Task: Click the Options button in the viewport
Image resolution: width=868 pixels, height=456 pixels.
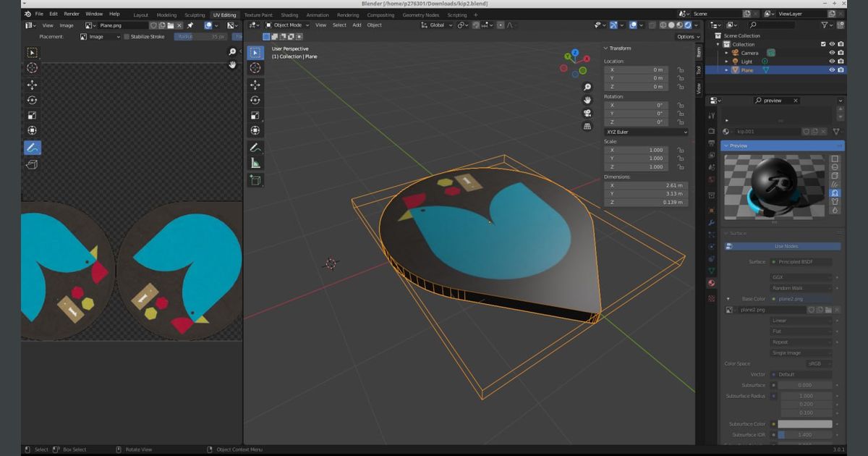Action: [686, 36]
